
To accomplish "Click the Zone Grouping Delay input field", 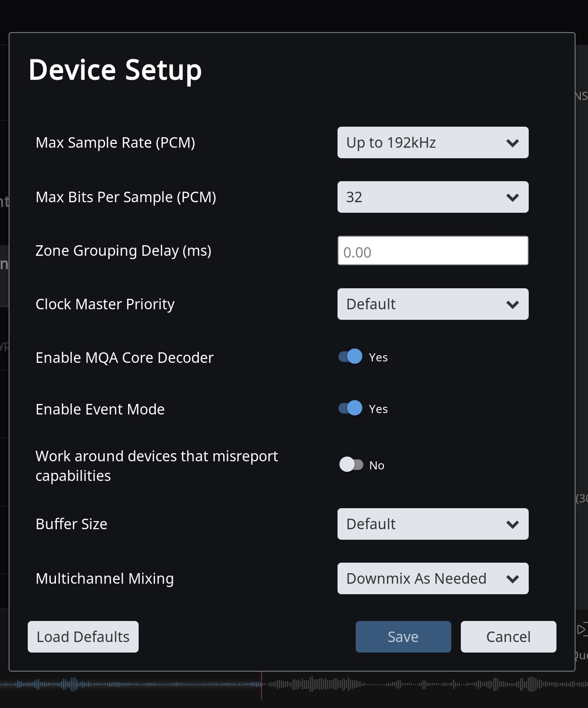I will pos(433,251).
